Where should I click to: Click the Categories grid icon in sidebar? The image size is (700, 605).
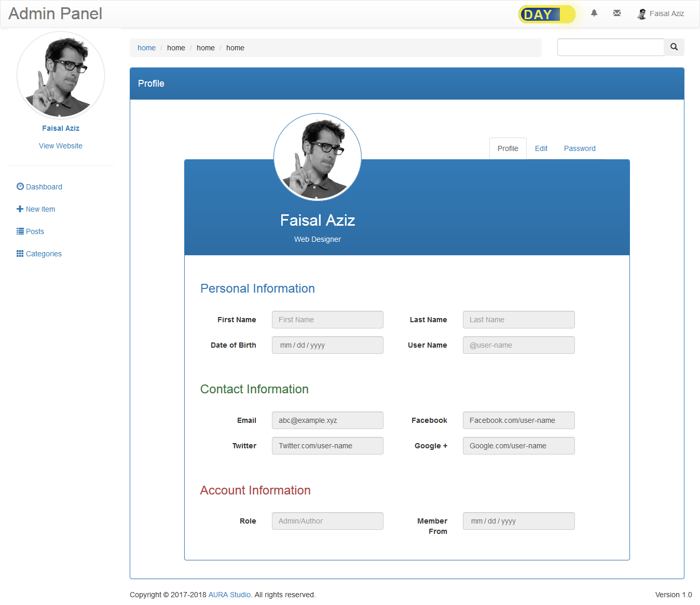pos(19,253)
